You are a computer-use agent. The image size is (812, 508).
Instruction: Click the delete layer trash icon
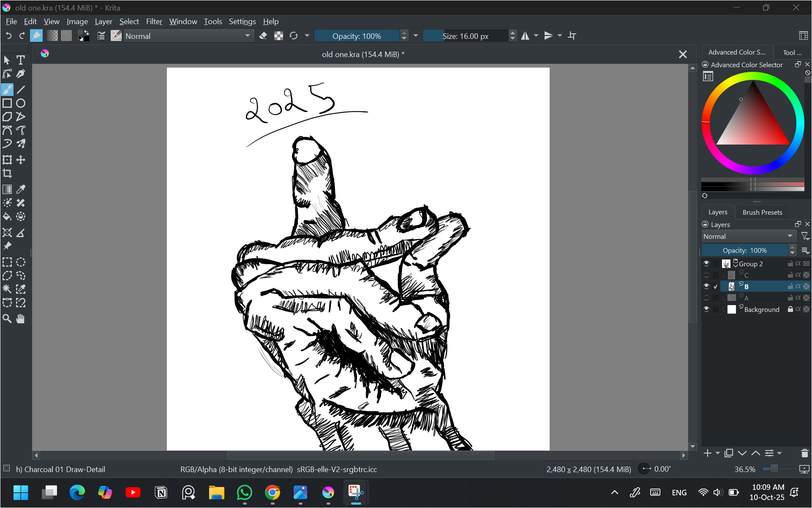click(804, 453)
